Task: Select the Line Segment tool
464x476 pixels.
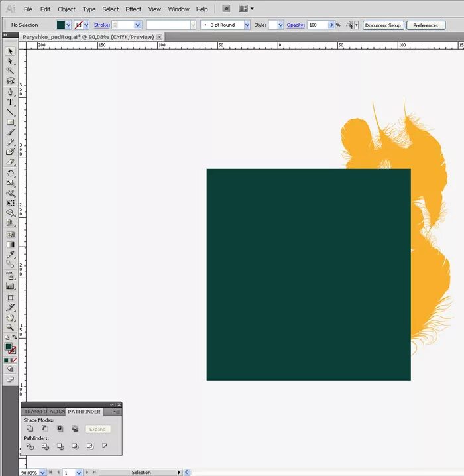Action: [x=10, y=112]
